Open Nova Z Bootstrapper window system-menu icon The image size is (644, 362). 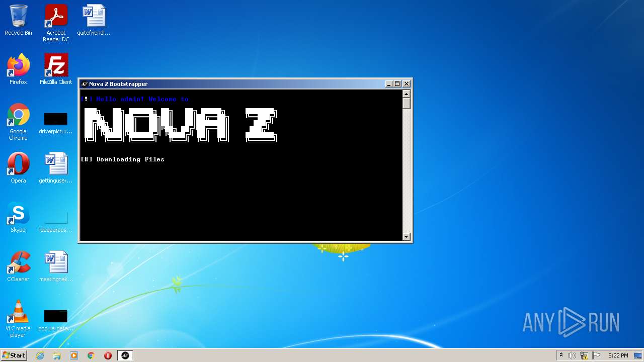pyautogui.click(x=85, y=84)
